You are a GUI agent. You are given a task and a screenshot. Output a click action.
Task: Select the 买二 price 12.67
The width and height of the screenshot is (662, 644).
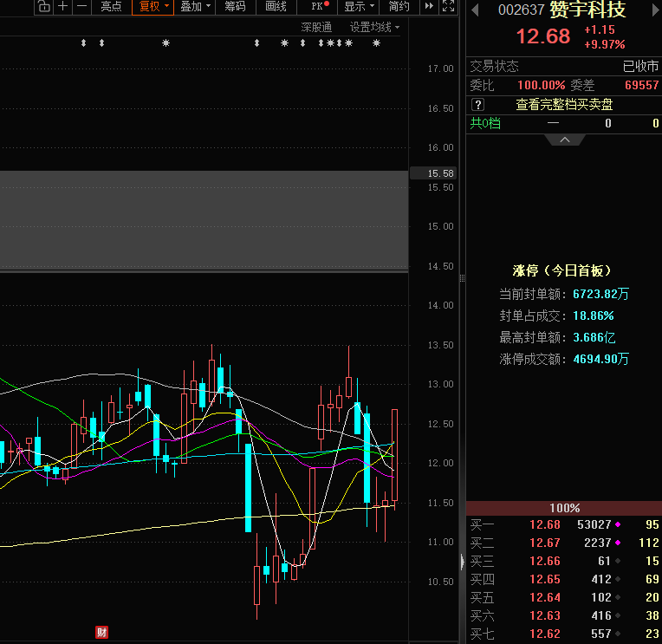pos(545,543)
